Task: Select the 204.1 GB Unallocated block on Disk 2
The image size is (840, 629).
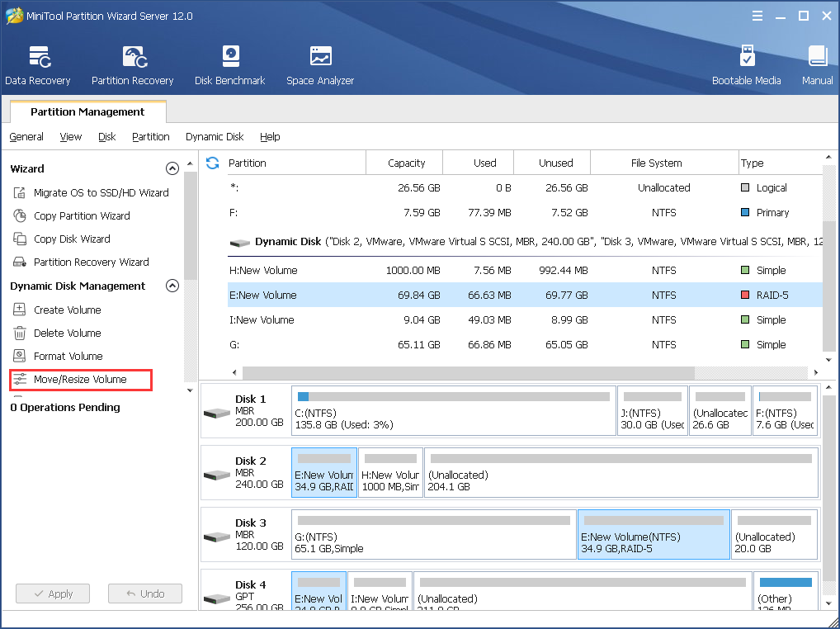Action: click(x=621, y=472)
